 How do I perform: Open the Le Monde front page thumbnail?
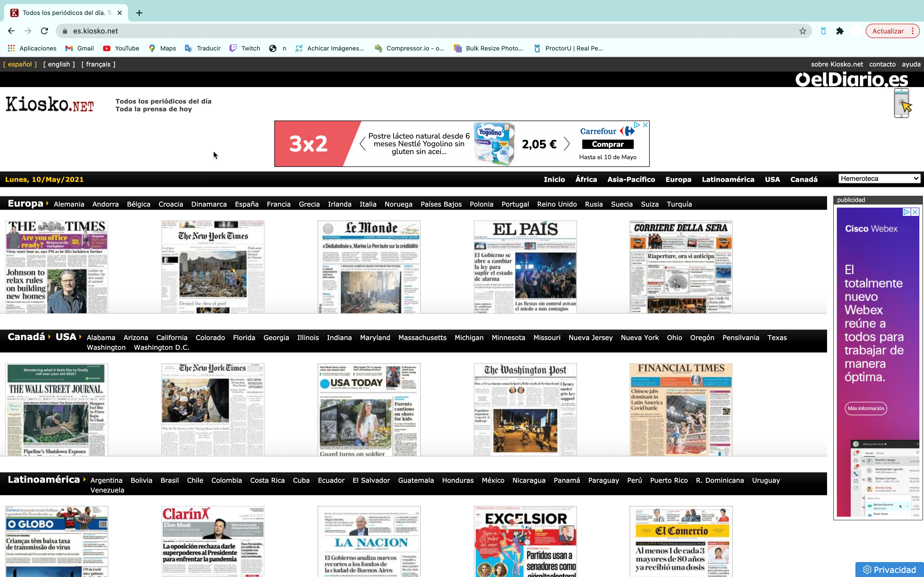pyautogui.click(x=369, y=267)
